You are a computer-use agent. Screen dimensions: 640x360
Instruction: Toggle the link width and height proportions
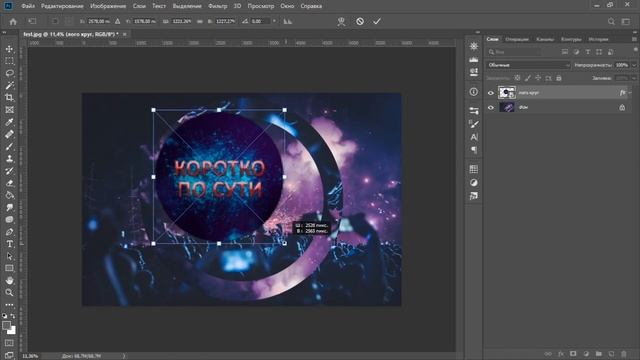[200, 21]
